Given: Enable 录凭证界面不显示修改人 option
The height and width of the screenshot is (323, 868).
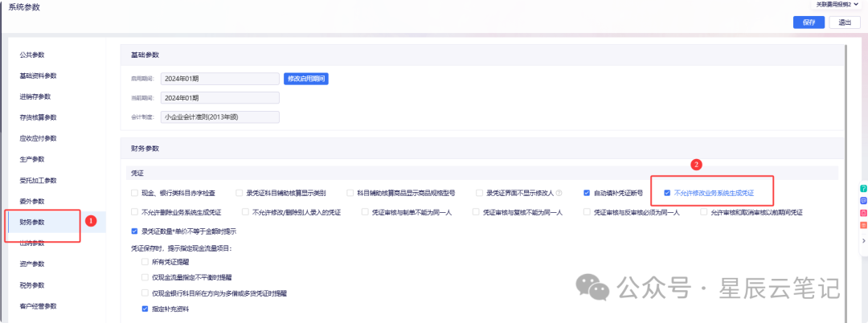Looking at the screenshot, I should coord(479,193).
